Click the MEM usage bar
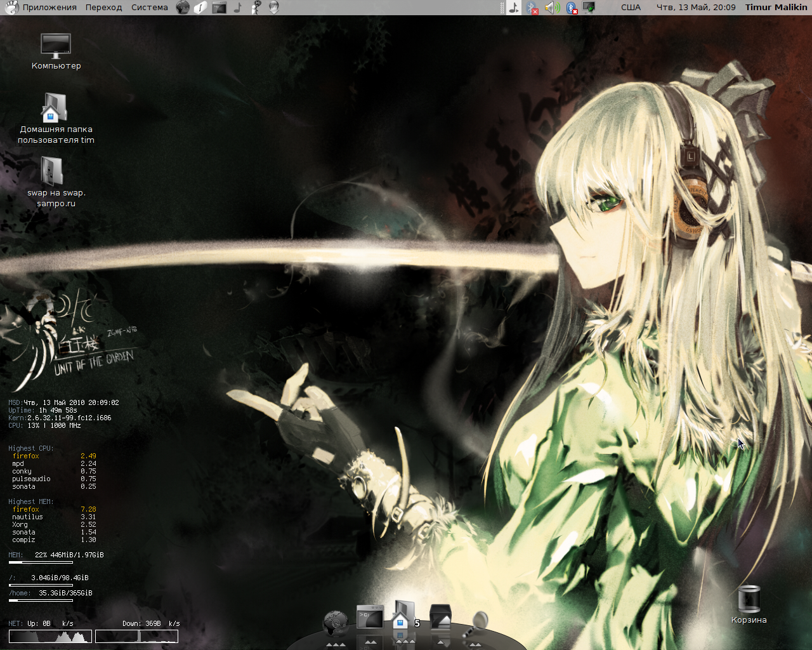The width and height of the screenshot is (812, 650). point(41,562)
